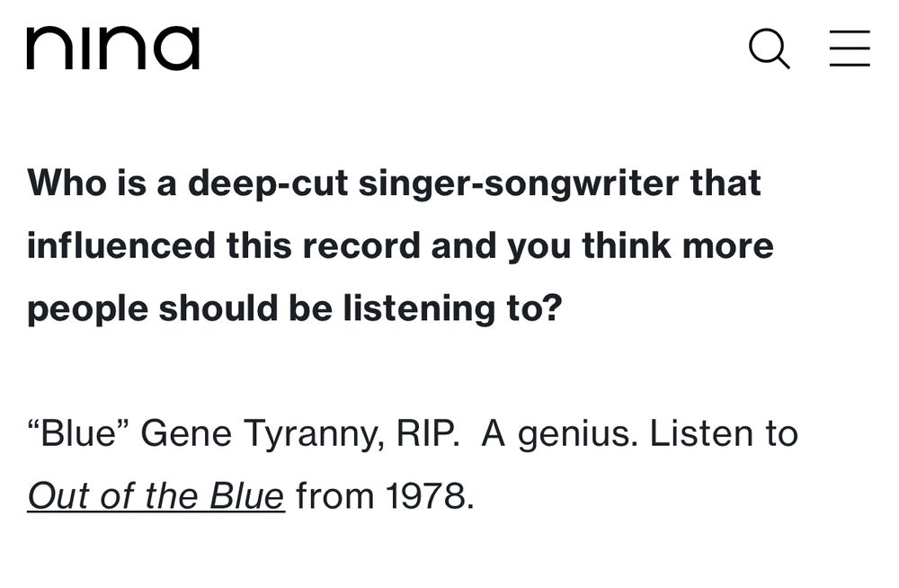Open the search magnifier icon

(770, 49)
